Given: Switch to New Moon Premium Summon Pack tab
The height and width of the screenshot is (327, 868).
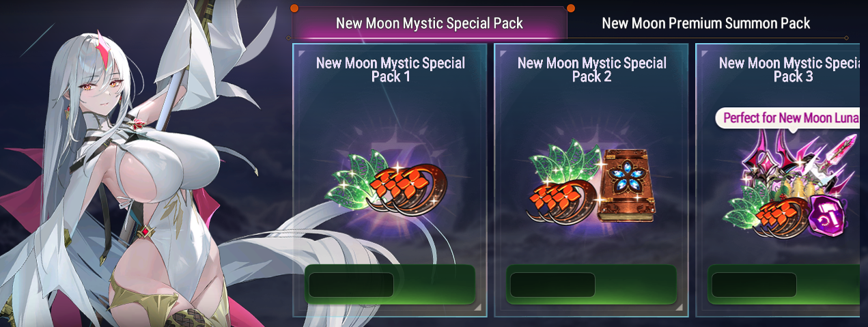Looking at the screenshot, I should [x=705, y=23].
